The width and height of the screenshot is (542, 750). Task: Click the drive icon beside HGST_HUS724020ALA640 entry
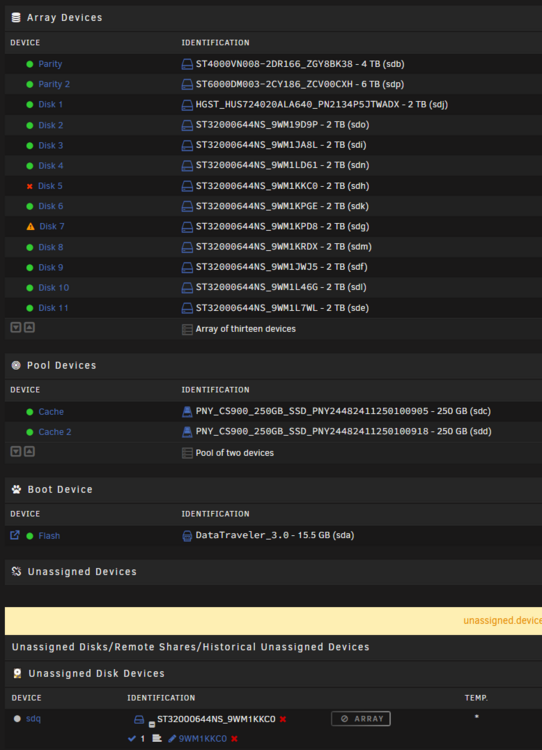coord(187,105)
